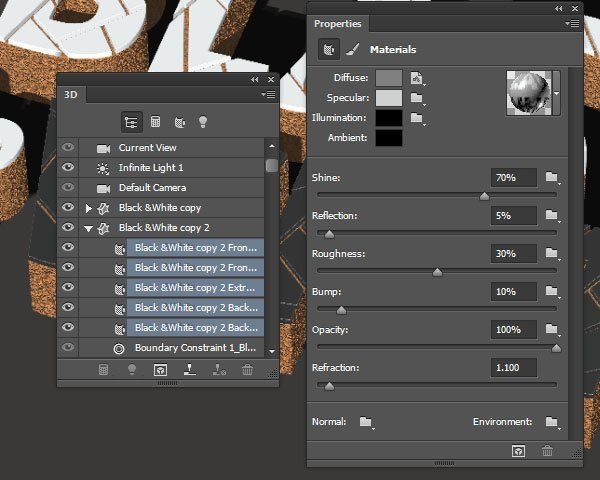
Task: Collapse Properties panel with double arrows
Action: tap(559, 8)
